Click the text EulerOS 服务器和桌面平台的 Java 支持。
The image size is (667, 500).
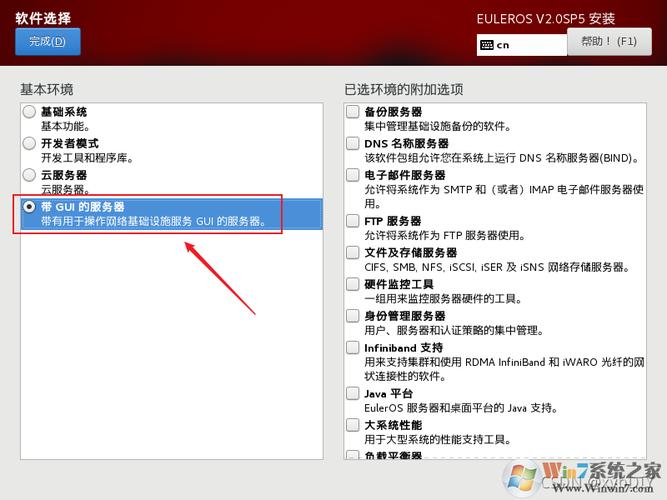pyautogui.click(x=461, y=408)
